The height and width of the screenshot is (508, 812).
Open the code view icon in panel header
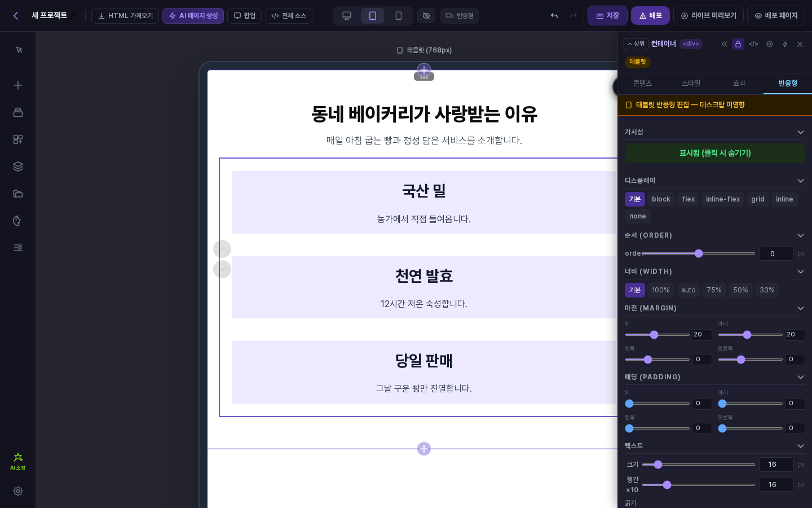[753, 44]
